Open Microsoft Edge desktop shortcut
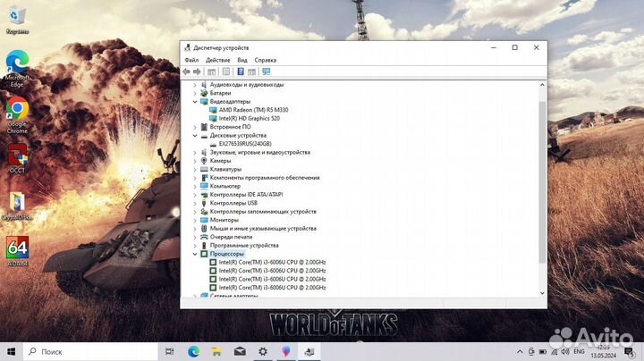This screenshot has height=361, width=644. click(17, 69)
